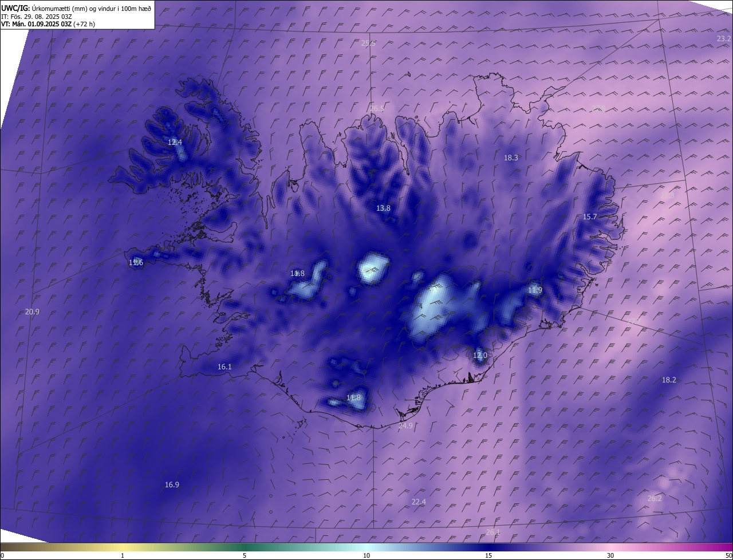Click the 12.4 value over the Westfjords

pyautogui.click(x=175, y=142)
